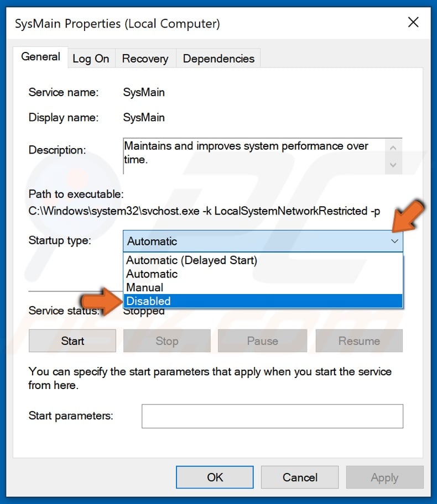Viewport: 437px width, 504px height.
Task: Open the Recovery tab
Action: click(145, 58)
